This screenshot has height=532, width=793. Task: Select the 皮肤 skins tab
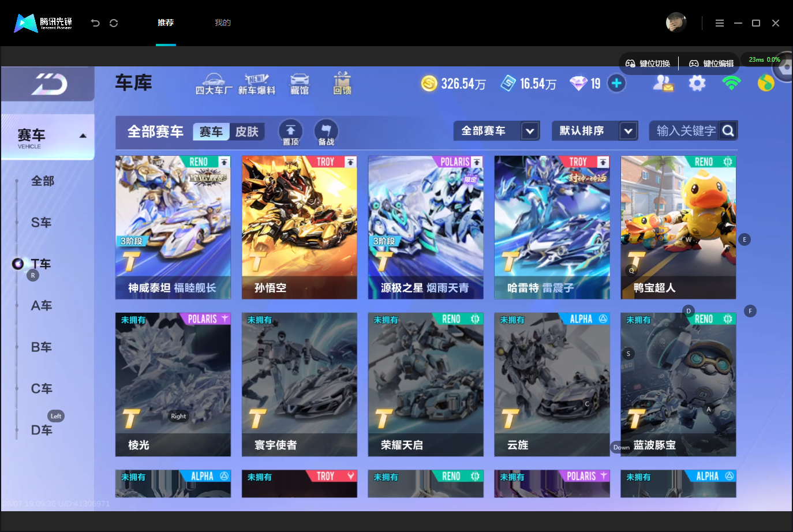pos(247,132)
